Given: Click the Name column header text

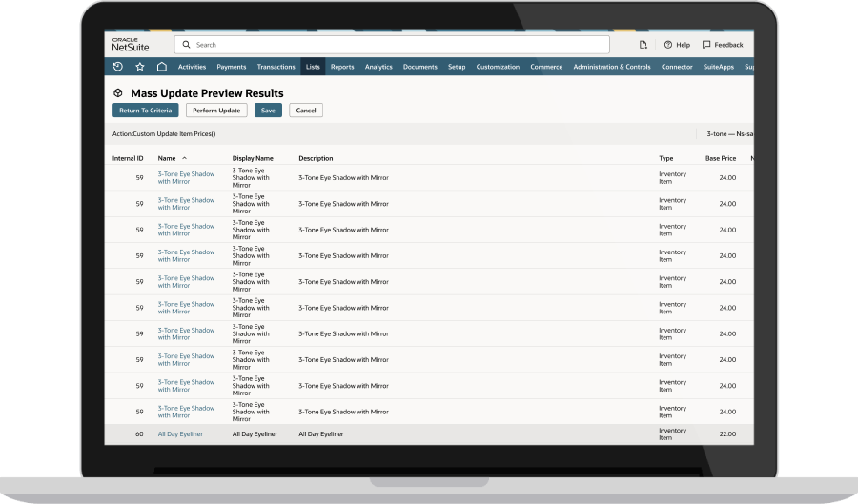Looking at the screenshot, I should [167, 158].
